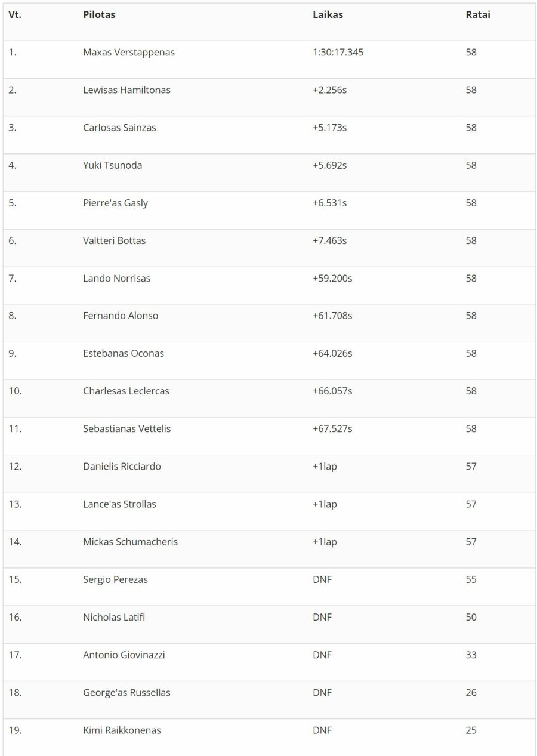537x756 pixels.
Task: Click the +61.708s time gap cell
Action: (332, 316)
